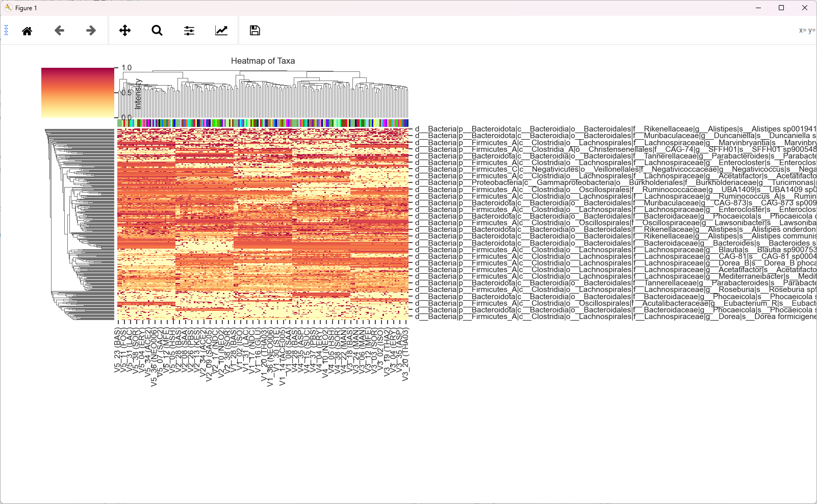Click the row dendrogram left of heatmap
The width and height of the screenshot is (817, 504).
[x=80, y=224]
